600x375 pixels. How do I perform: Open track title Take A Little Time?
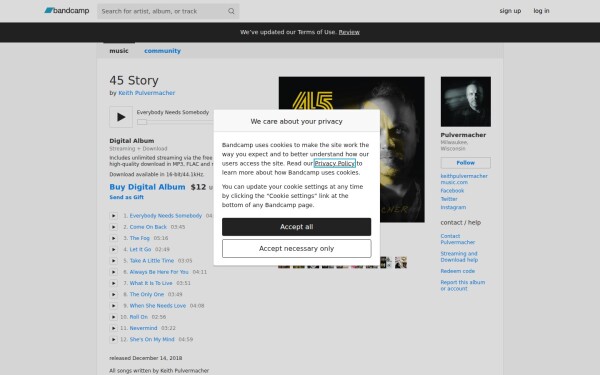(x=152, y=261)
